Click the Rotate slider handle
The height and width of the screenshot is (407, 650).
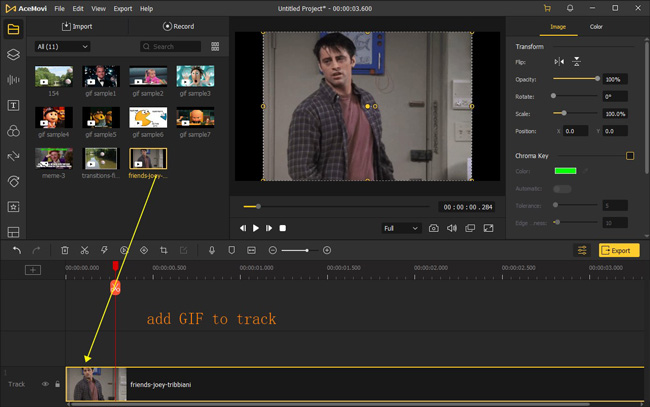(x=553, y=96)
